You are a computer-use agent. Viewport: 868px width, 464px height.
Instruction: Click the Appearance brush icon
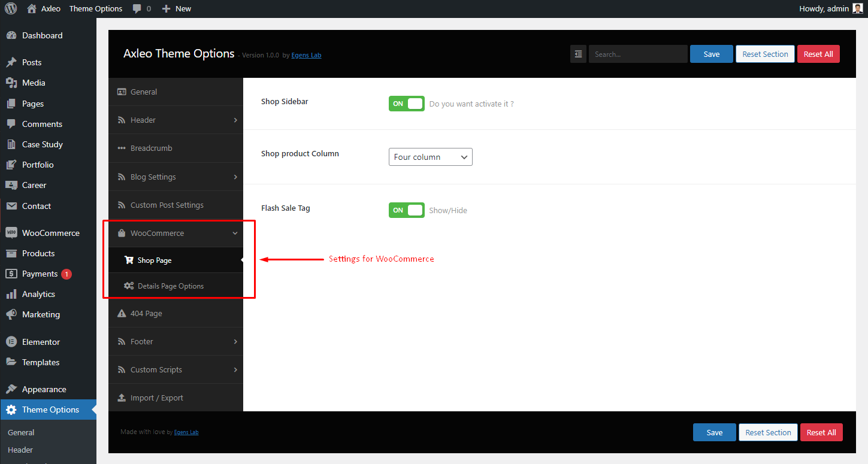pyautogui.click(x=11, y=389)
